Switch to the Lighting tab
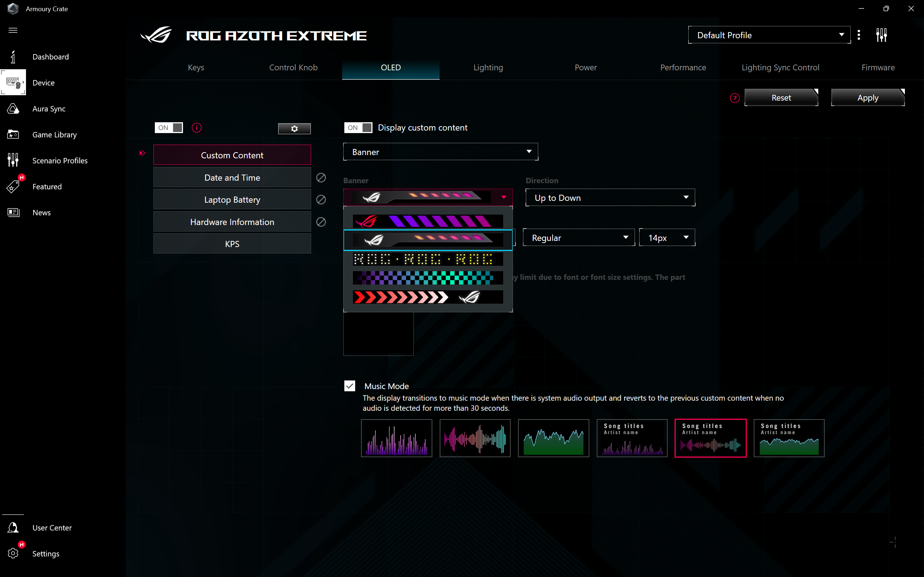Image resolution: width=924 pixels, height=577 pixels. [488, 67]
